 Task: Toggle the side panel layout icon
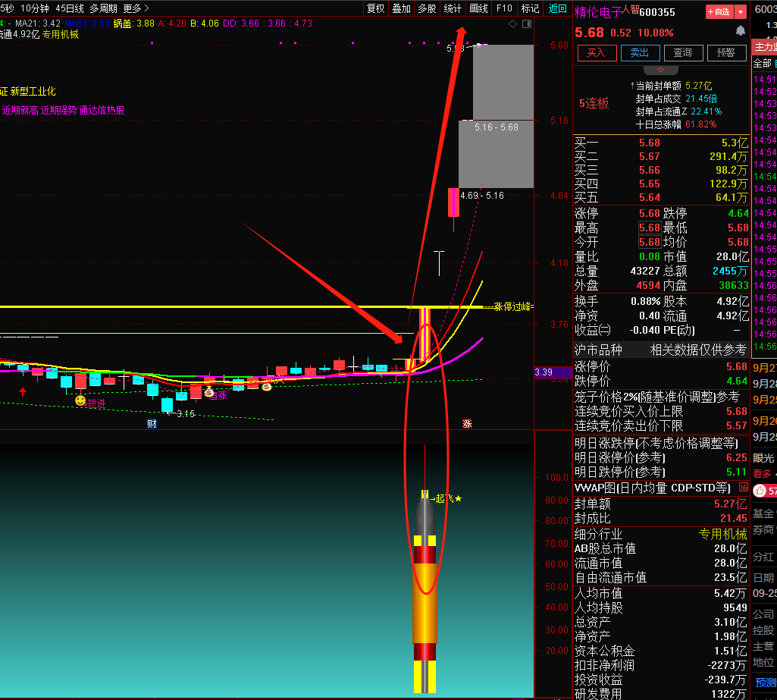[x=527, y=24]
